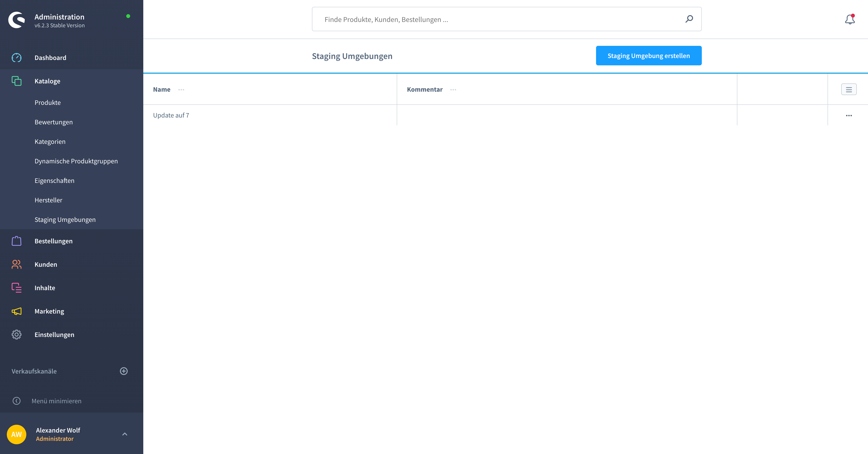Sort by Kommentar column header
The image size is (868, 454).
coord(424,89)
